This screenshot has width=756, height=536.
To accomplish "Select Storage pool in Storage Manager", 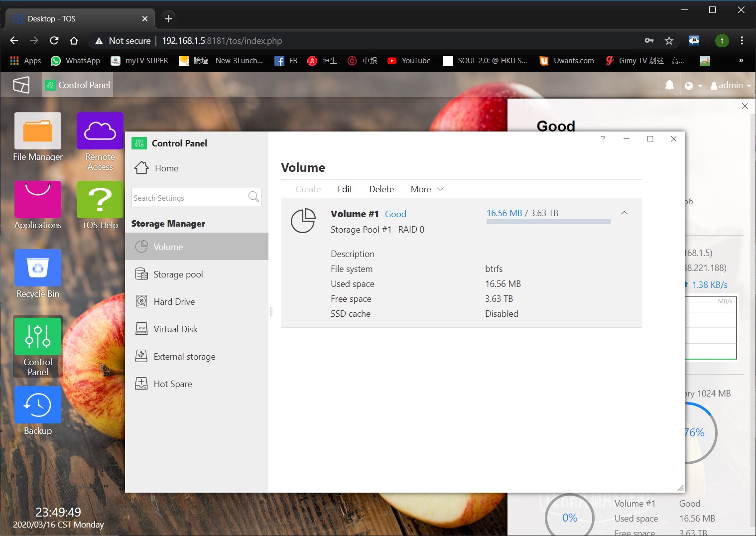I will click(x=178, y=274).
